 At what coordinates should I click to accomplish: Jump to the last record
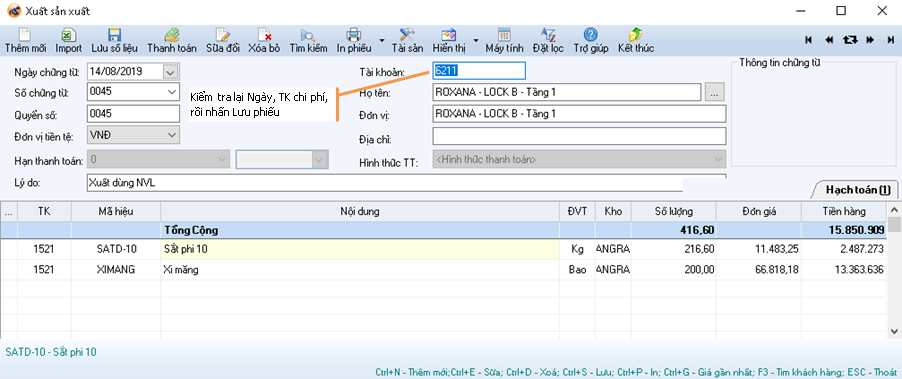(x=890, y=40)
